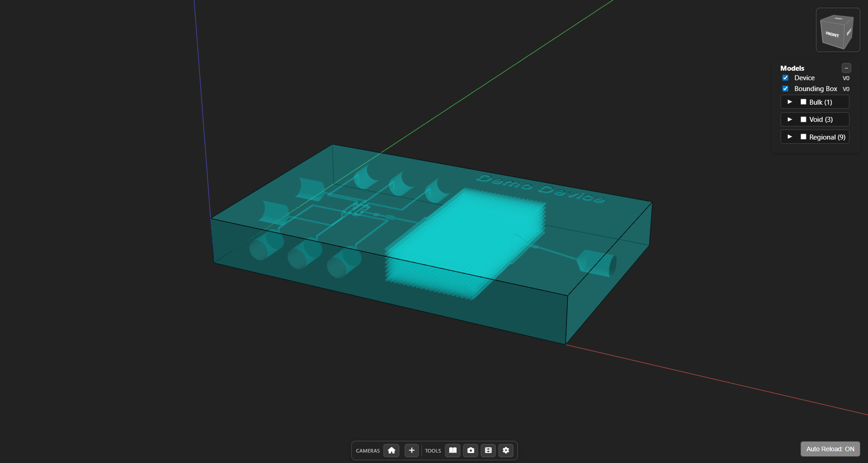Click v0 version next to Device
Screen dimensions: 868x463
coord(846,78)
